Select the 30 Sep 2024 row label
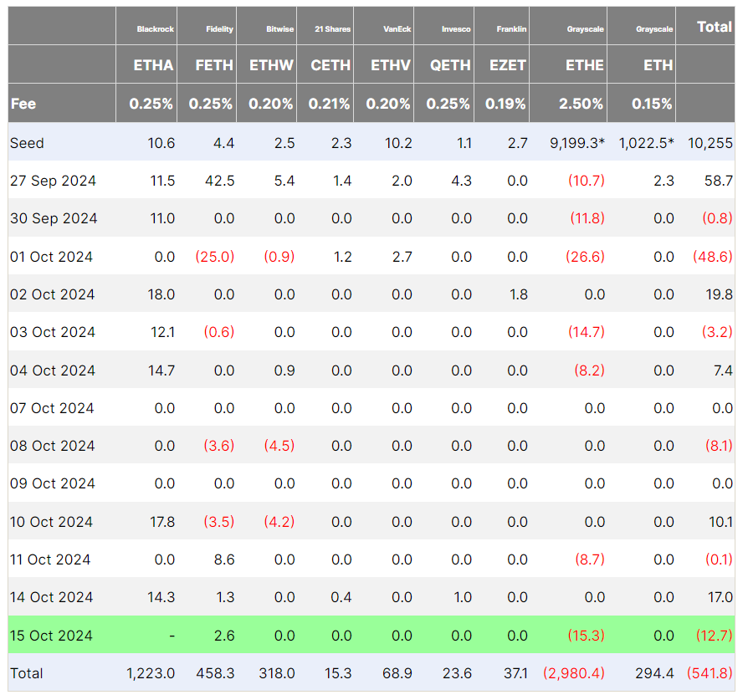 (x=54, y=218)
